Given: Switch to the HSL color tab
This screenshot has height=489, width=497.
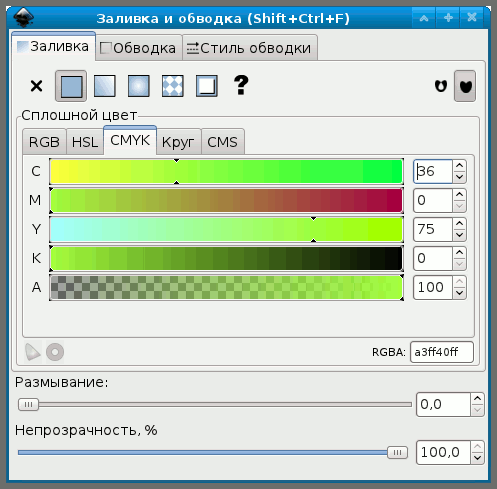Looking at the screenshot, I should coord(85,142).
